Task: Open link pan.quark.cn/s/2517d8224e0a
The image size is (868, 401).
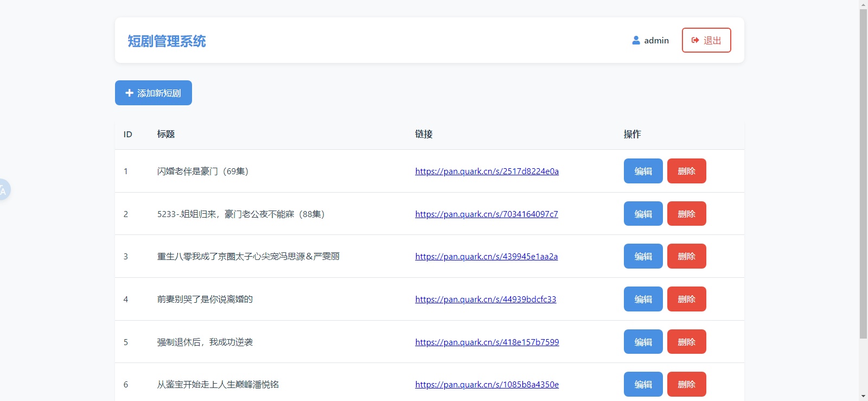Action: [x=487, y=171]
